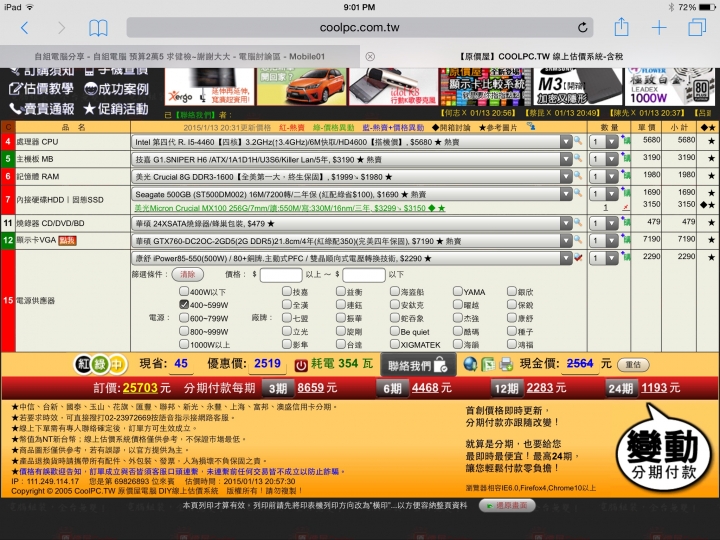Open the 顯示卡比較系統 banner
The width and height of the screenshot is (720, 540).
(x=485, y=86)
